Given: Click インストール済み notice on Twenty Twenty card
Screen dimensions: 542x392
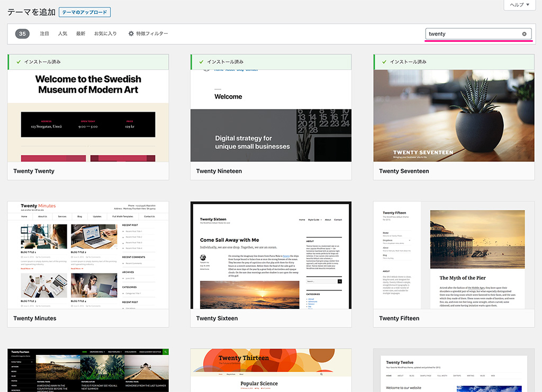Looking at the screenshot, I should [x=88, y=62].
